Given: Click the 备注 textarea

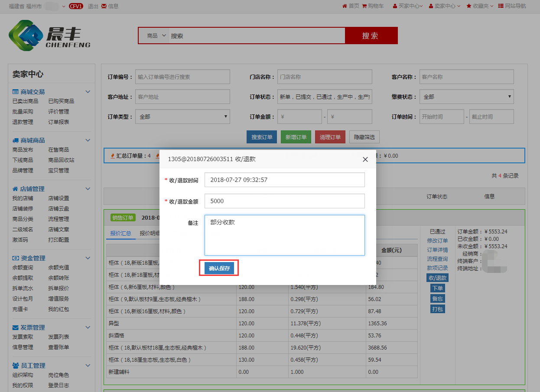Looking at the screenshot, I should pyautogui.click(x=284, y=235).
